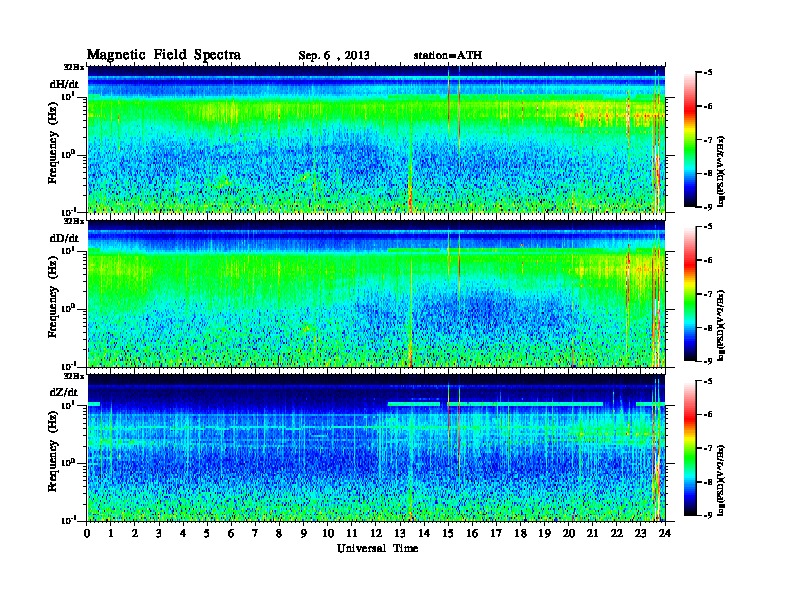
Task: Click hour 5 on the Universal Time axis
Action: (x=207, y=533)
